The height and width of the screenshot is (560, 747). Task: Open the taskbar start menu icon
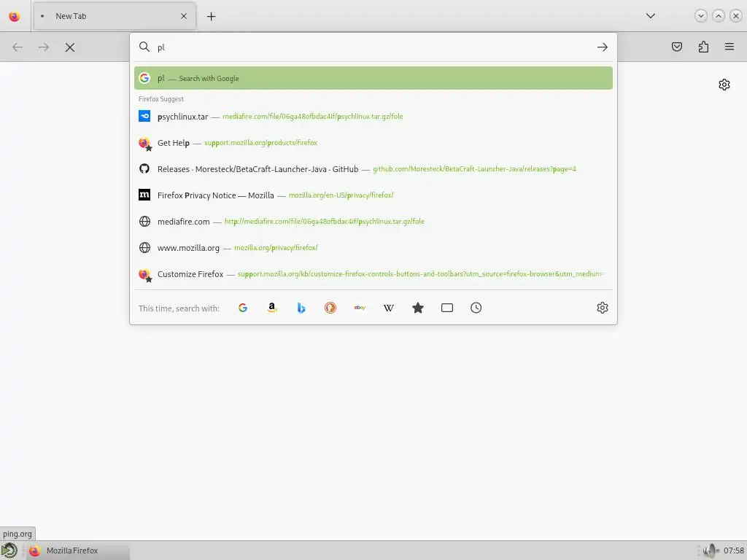(9, 551)
